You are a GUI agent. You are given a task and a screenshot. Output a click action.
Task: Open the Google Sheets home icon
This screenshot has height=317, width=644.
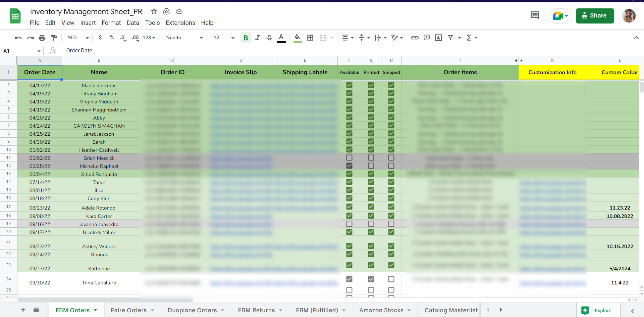point(15,16)
